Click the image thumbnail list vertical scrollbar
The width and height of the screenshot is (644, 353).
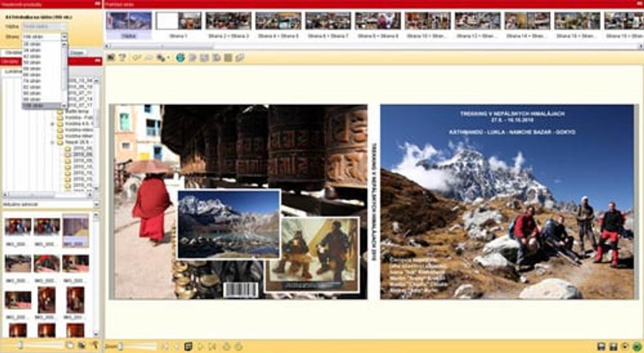(x=96, y=275)
